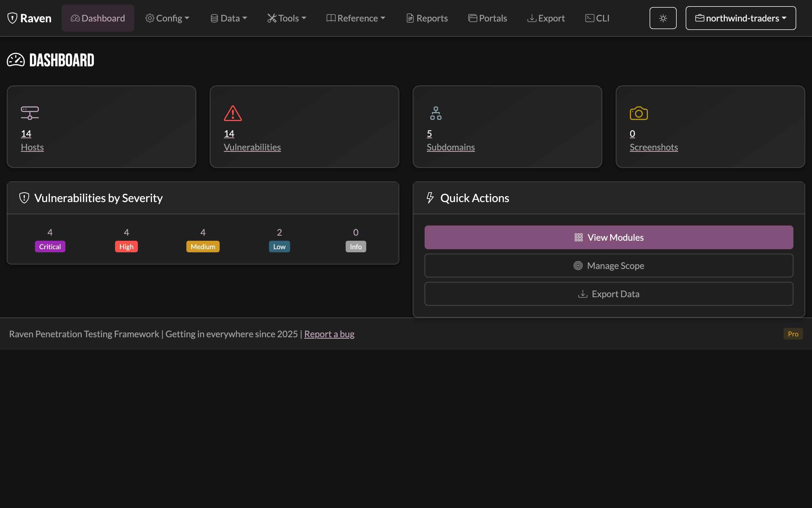The width and height of the screenshot is (812, 508).
Task: Click the Dashboard speedometer nav icon
Action: pyautogui.click(x=75, y=18)
